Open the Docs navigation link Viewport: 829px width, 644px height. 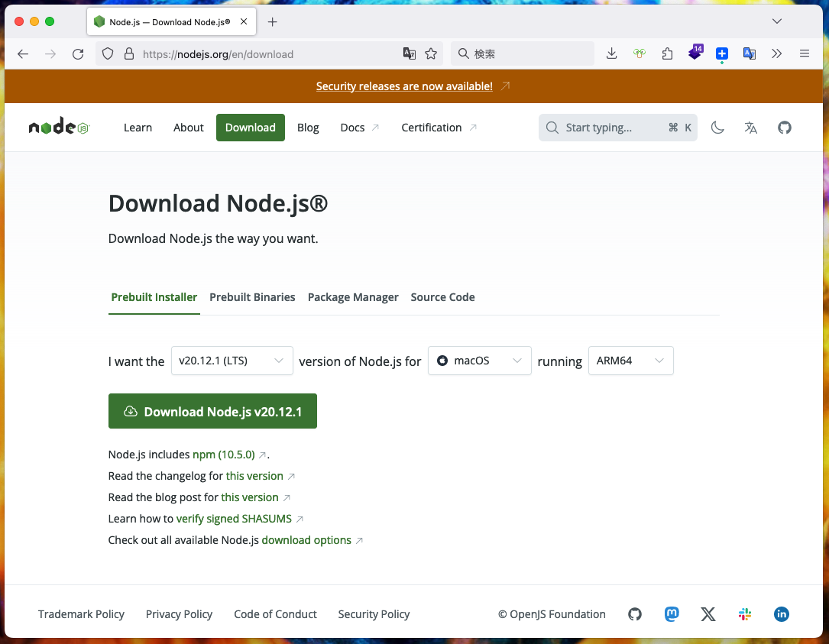360,128
